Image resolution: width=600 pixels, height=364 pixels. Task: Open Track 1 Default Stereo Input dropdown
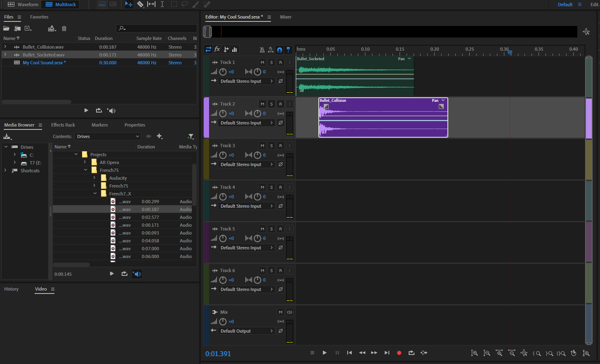247,81
